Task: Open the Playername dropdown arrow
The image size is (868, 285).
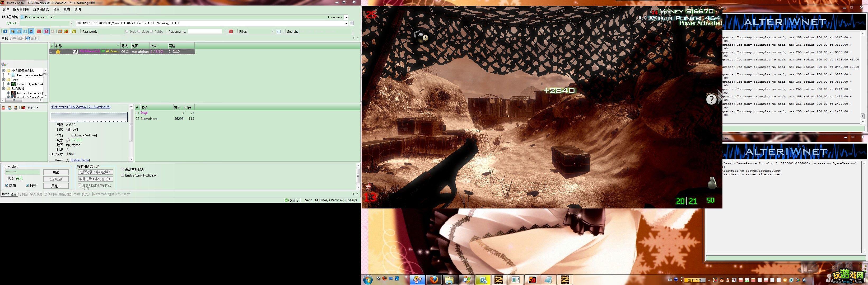Action: point(225,31)
